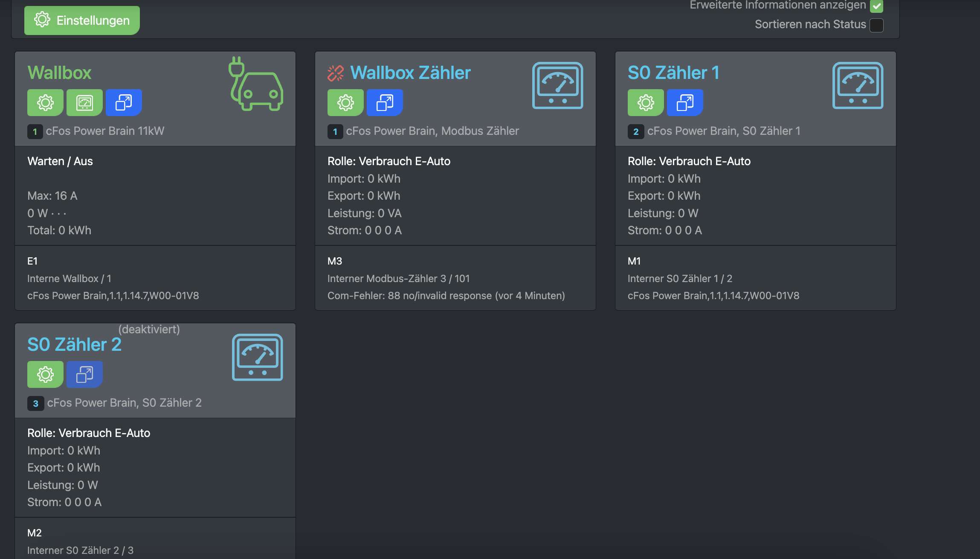Click Interner S0 Zähler 2 / 3 text

pyautogui.click(x=80, y=550)
